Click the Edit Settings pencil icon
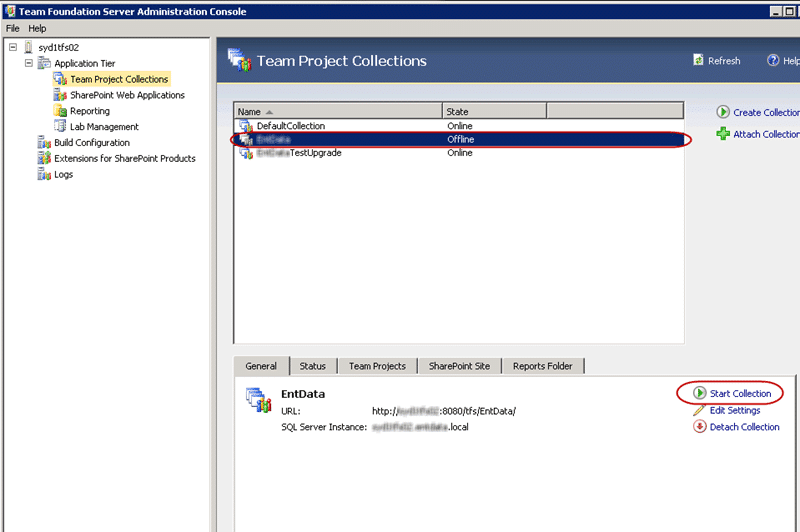This screenshot has height=532, width=800. tap(699, 410)
